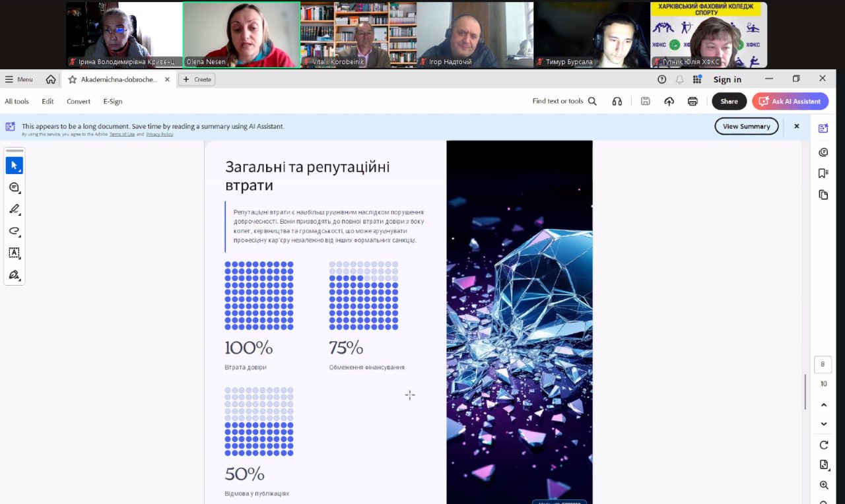Go to previous page with up chevron
This screenshot has height=504, width=845.
[x=823, y=404]
